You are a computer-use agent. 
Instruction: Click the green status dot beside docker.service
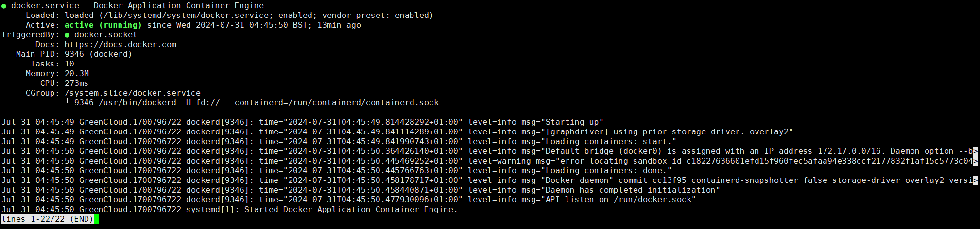4,6
